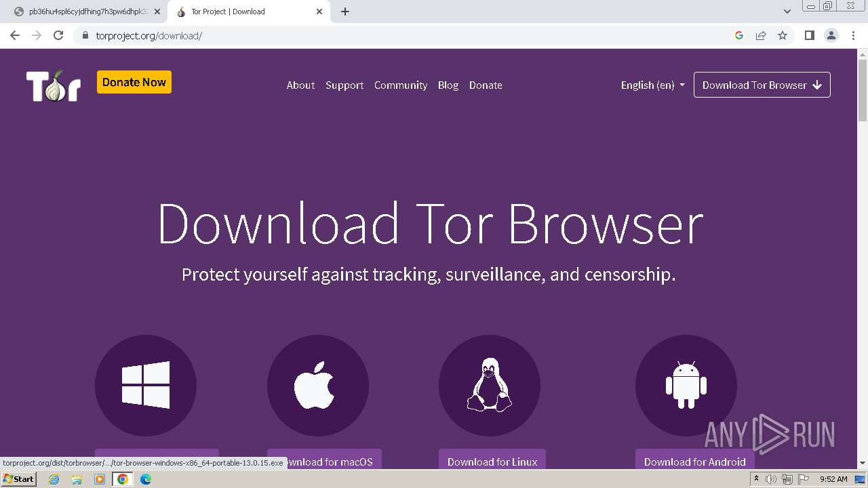Click the Windows Start button

pyautogui.click(x=18, y=479)
